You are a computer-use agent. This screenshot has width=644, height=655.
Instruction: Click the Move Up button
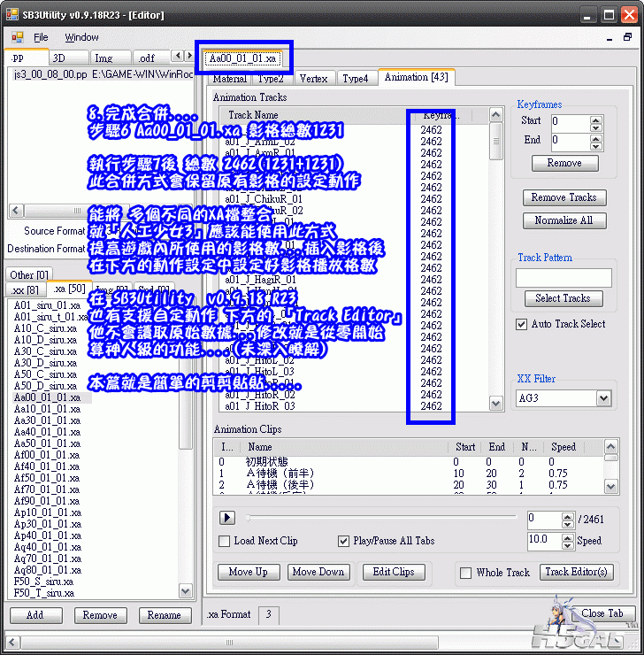pyautogui.click(x=249, y=572)
